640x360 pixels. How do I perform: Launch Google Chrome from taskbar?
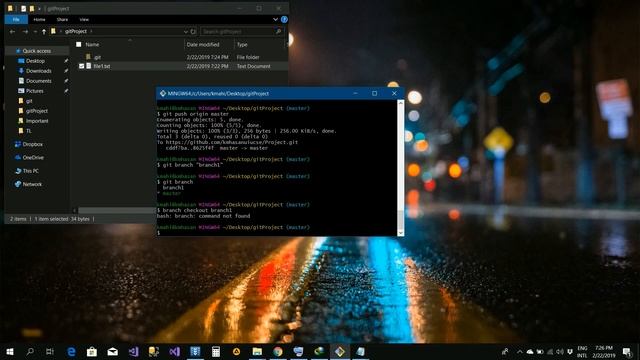tap(278, 351)
